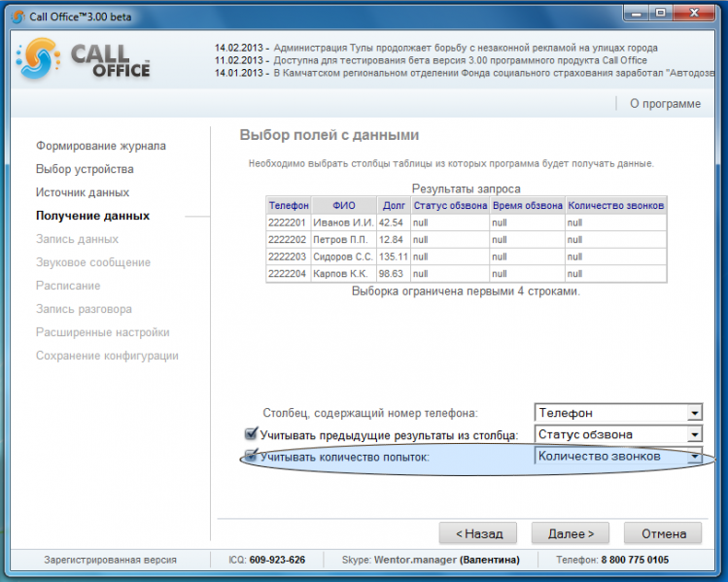This screenshot has height=582, width=728.
Task: Open 'Формирование журнала' step
Action: (101, 146)
